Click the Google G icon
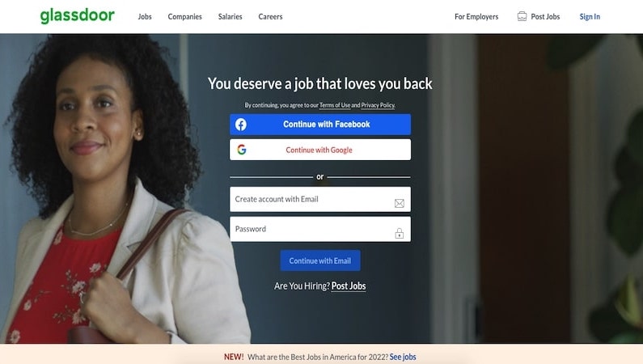 [x=242, y=150]
